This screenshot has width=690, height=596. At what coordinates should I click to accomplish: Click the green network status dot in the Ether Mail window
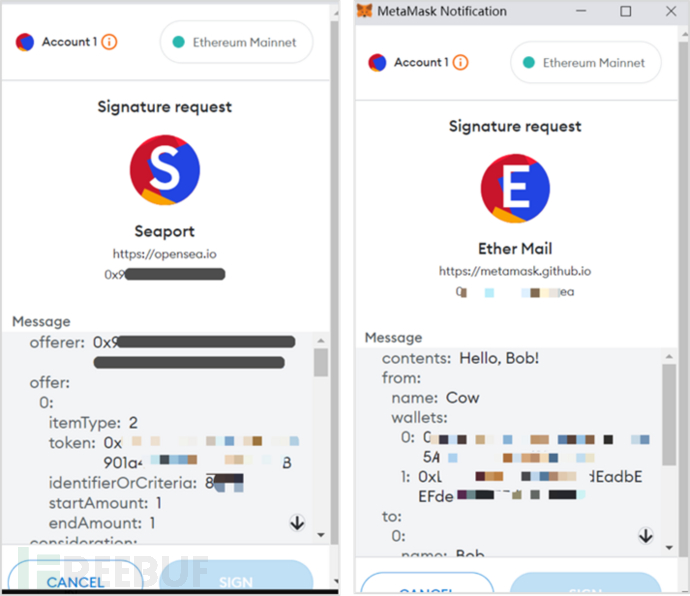tap(529, 63)
